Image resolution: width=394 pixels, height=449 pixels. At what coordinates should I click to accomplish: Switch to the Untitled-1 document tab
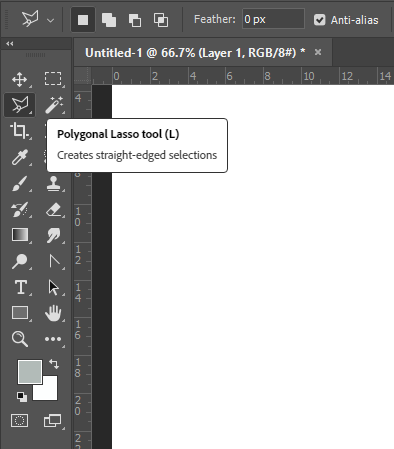click(x=195, y=53)
